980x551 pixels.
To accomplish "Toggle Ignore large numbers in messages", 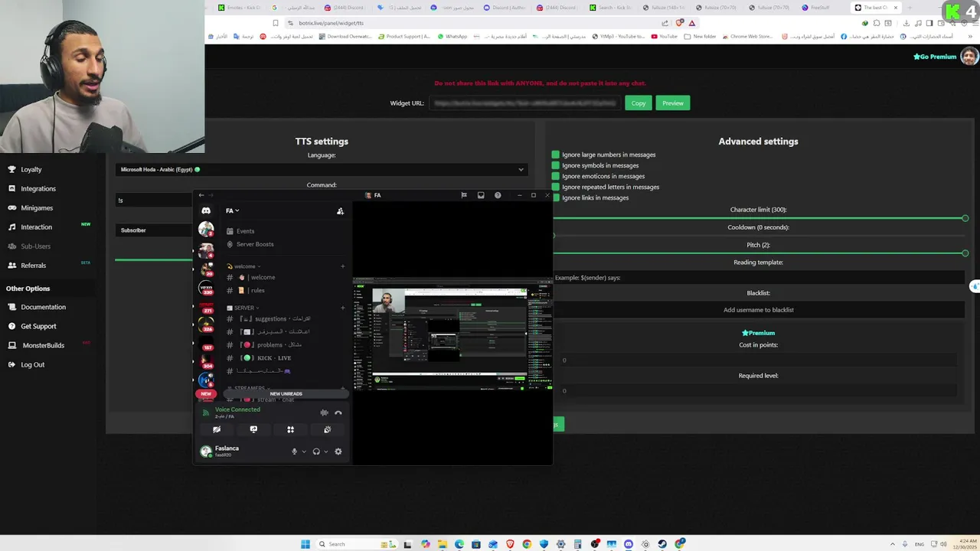I will click(x=556, y=155).
